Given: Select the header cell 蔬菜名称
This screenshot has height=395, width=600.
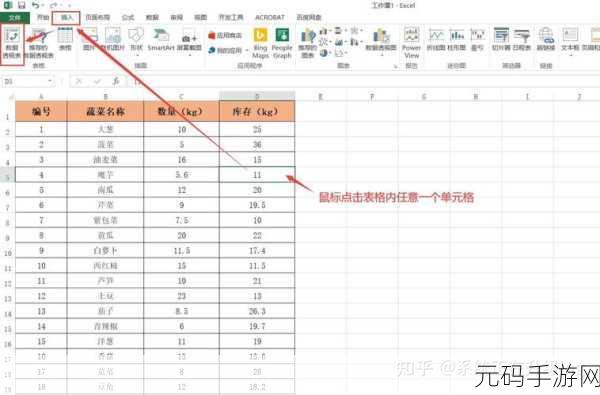Looking at the screenshot, I should click(x=105, y=111).
